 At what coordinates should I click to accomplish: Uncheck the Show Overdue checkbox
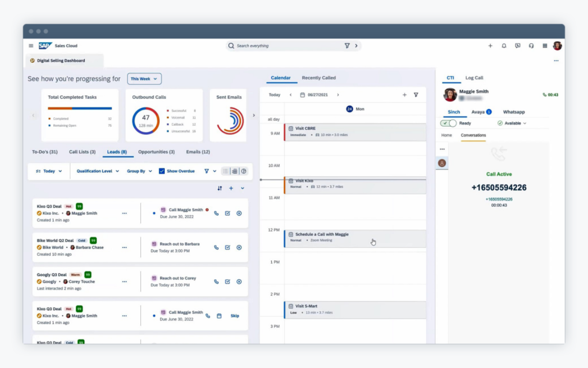pyautogui.click(x=162, y=171)
